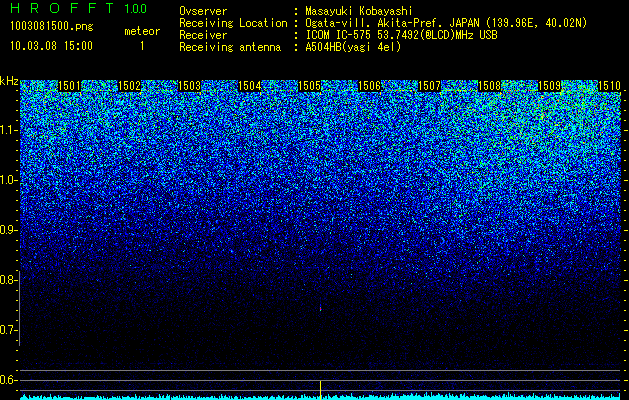Image resolution: width=629 pixels, height=400 pixels.
Task: Click the HROFFT title text
Action: click(x=62, y=8)
